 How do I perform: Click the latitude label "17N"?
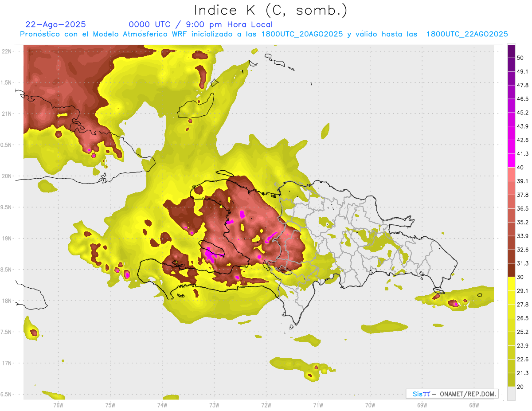(7, 364)
